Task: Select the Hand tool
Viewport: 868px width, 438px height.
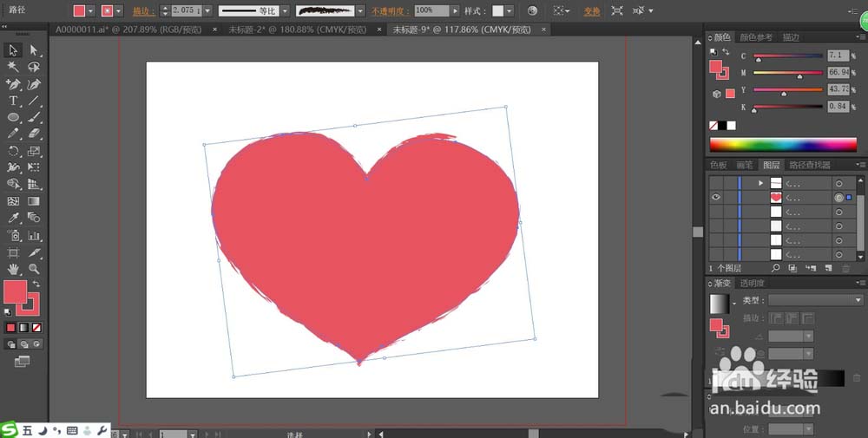Action: [13, 270]
